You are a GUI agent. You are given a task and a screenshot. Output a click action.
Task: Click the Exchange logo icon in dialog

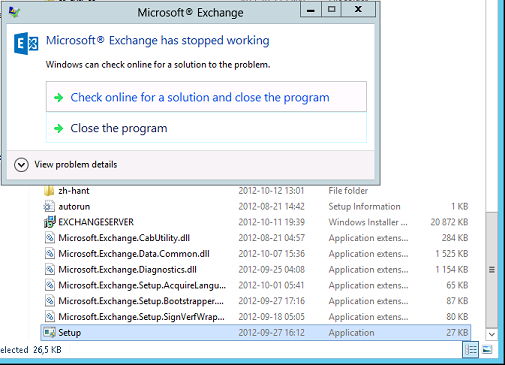tap(26, 43)
